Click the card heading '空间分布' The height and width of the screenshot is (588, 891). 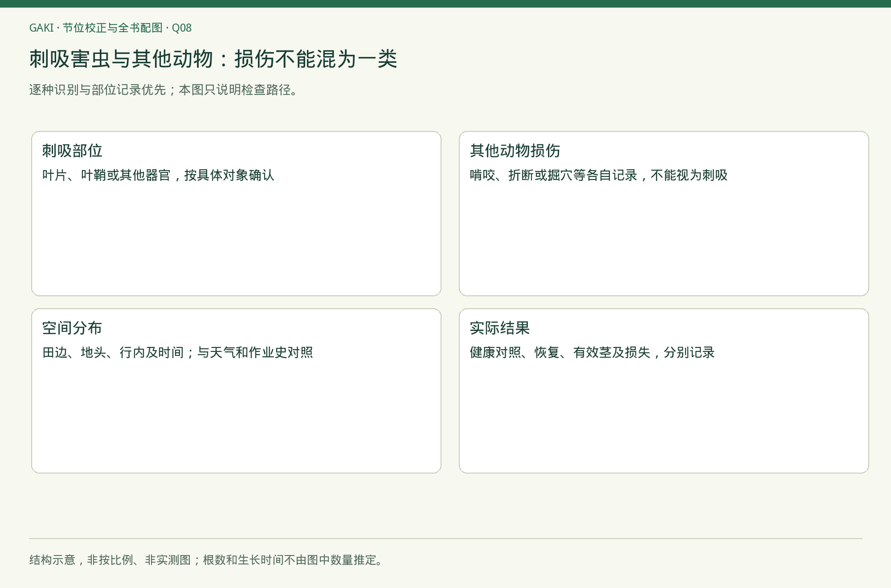72,328
